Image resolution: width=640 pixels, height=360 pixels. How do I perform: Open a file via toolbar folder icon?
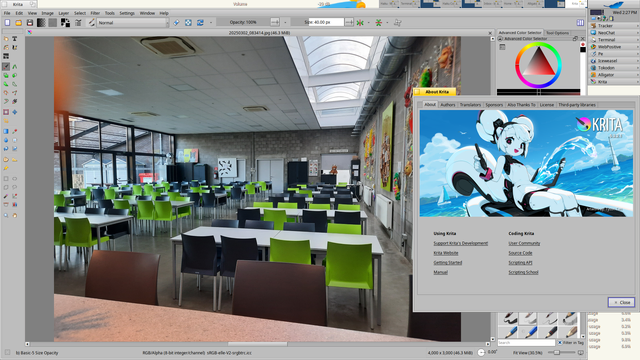click(x=18, y=23)
